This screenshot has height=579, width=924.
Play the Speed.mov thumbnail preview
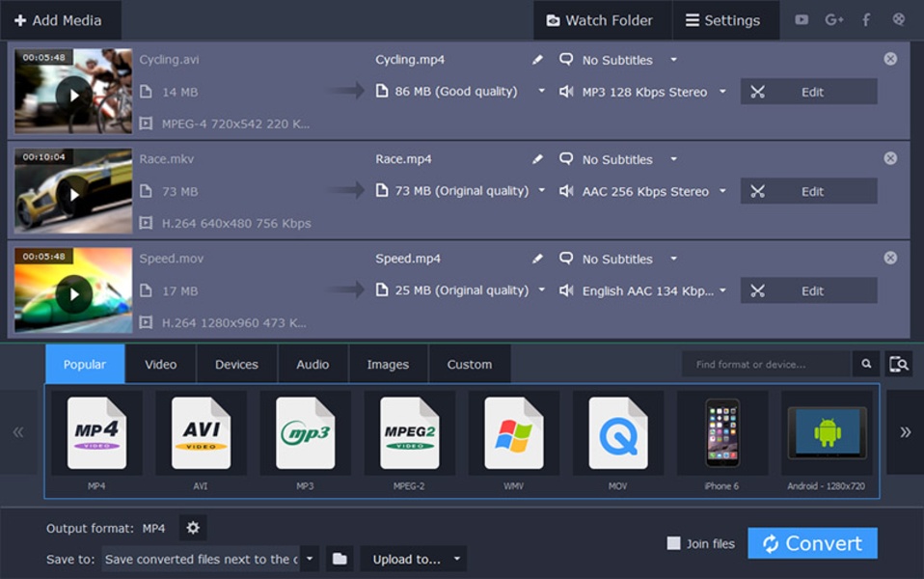click(73, 293)
